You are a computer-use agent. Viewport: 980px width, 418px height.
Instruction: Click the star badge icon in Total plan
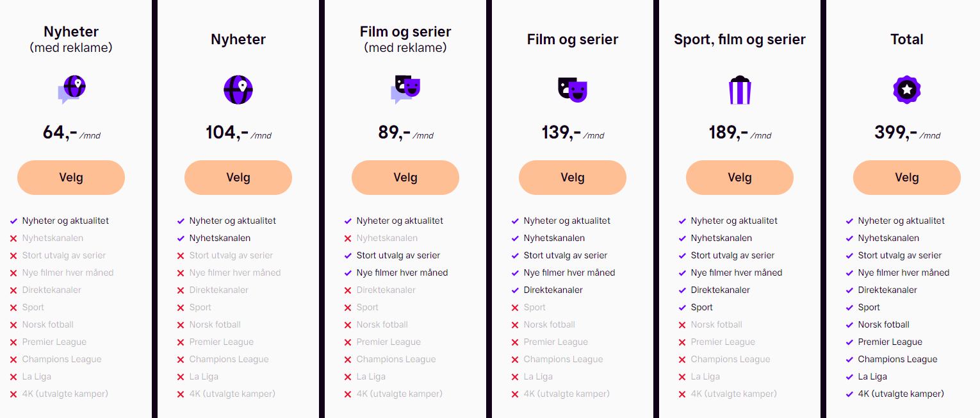[907, 90]
